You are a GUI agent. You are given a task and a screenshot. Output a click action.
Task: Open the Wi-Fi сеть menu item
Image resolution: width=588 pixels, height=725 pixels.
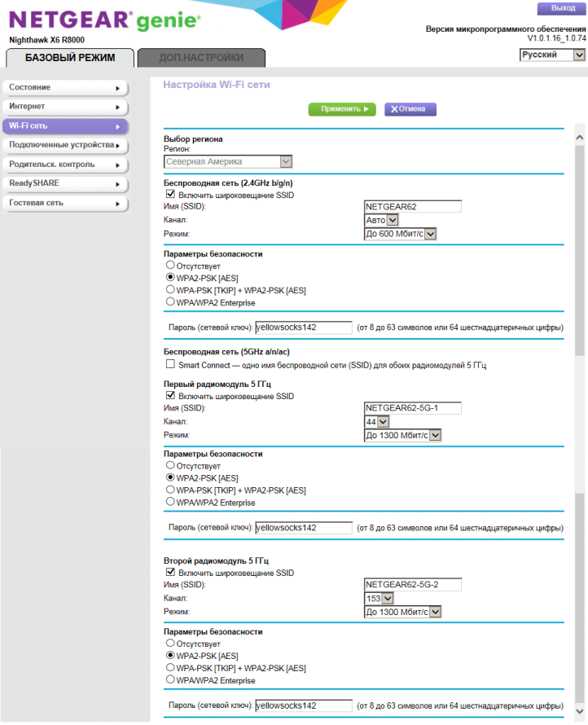coord(65,125)
